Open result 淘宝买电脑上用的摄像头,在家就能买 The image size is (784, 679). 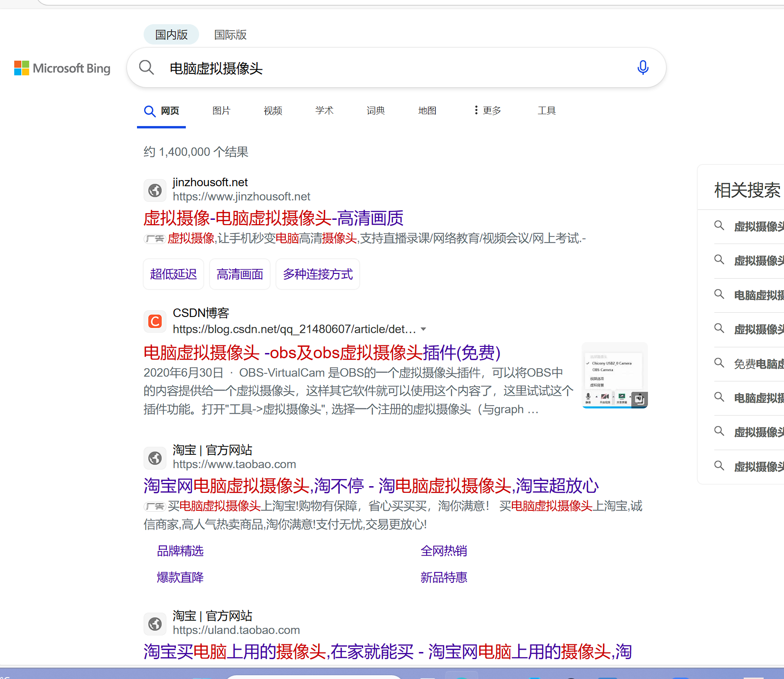(x=388, y=652)
